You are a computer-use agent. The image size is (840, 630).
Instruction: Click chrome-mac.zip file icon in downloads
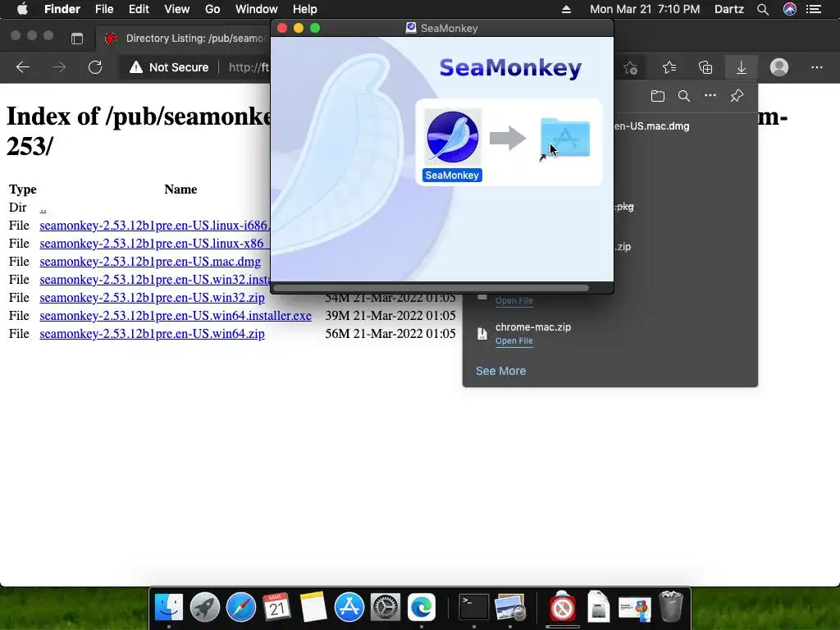click(x=482, y=333)
